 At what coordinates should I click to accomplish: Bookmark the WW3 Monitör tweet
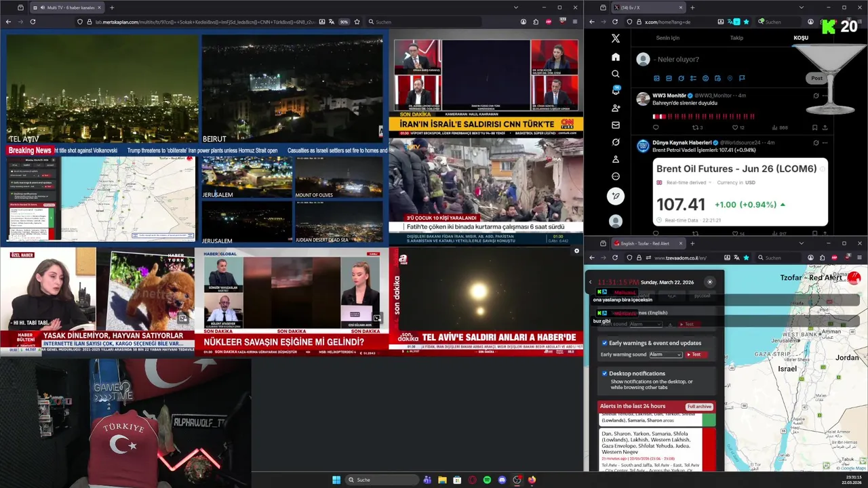(814, 127)
